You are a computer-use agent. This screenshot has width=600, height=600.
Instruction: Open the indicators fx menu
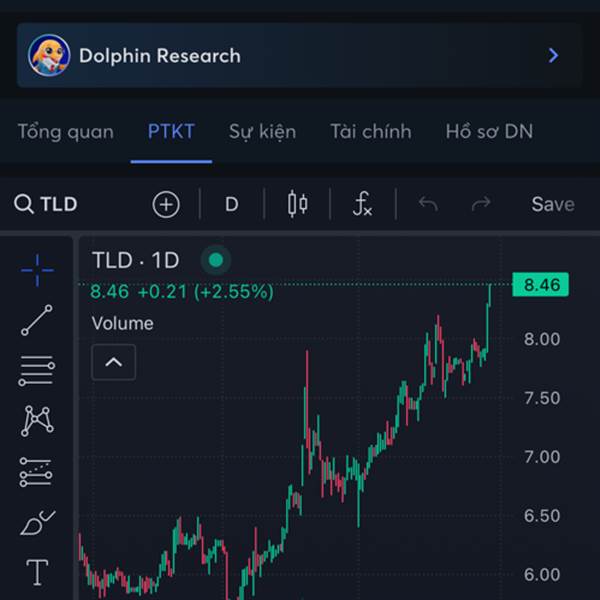[362, 204]
